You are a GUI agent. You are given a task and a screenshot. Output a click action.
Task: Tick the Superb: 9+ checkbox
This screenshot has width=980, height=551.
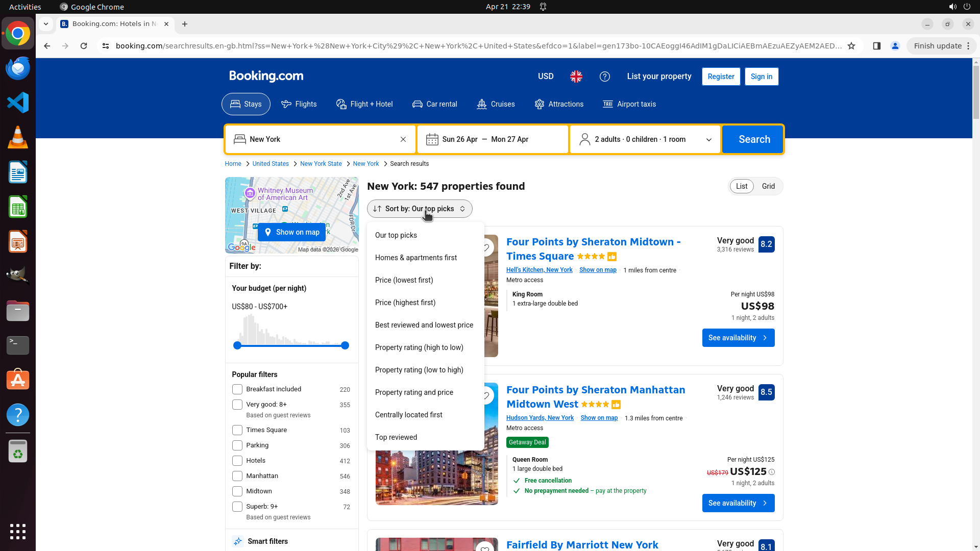pos(237,507)
